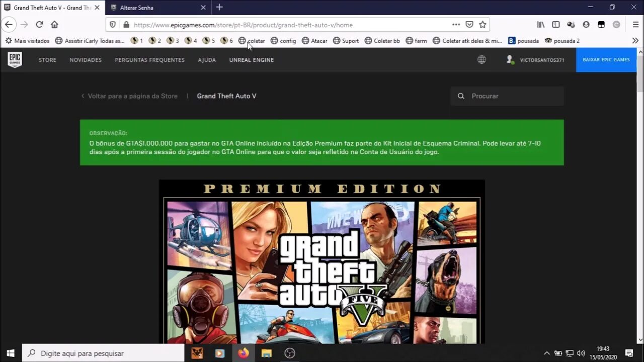Screen dimensions: 644x362
Task: Open the Coletar atk deles bookmark
Action: 467,41
